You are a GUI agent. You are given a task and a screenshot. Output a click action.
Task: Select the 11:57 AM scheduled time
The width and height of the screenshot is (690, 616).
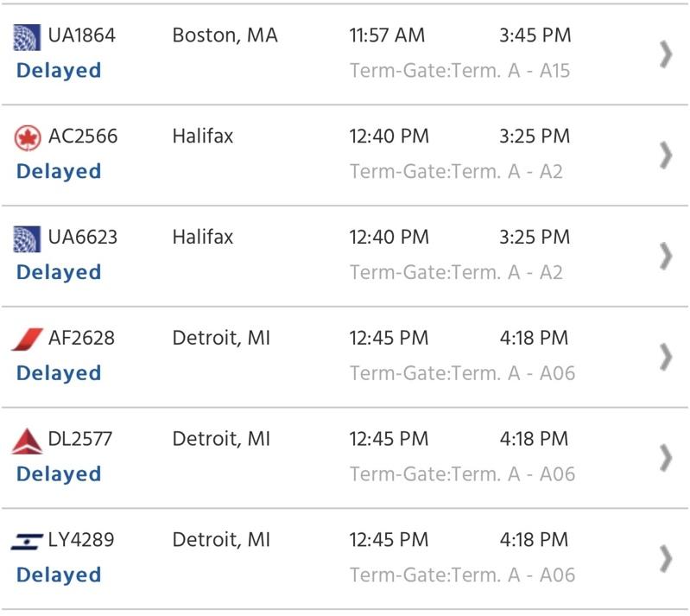pyautogui.click(x=387, y=35)
